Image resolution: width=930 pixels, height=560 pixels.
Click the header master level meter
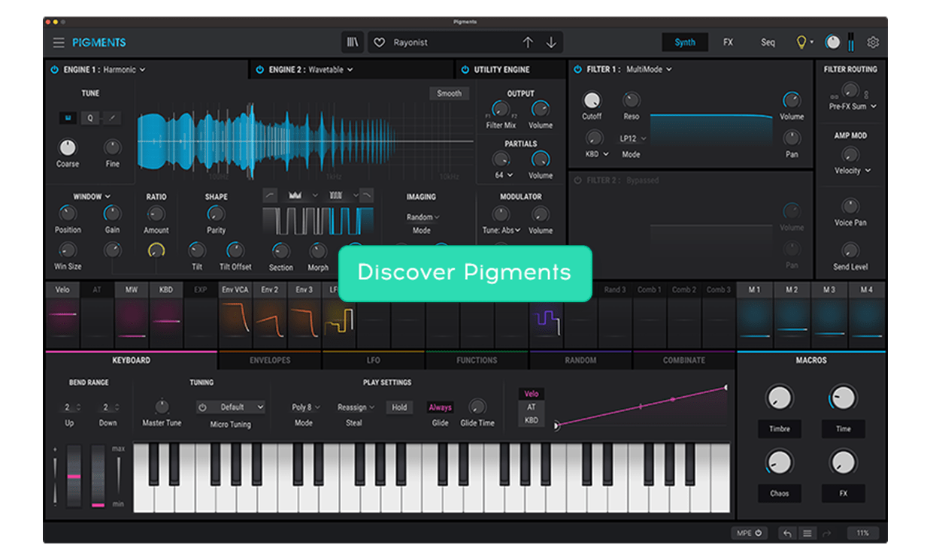pos(851,42)
